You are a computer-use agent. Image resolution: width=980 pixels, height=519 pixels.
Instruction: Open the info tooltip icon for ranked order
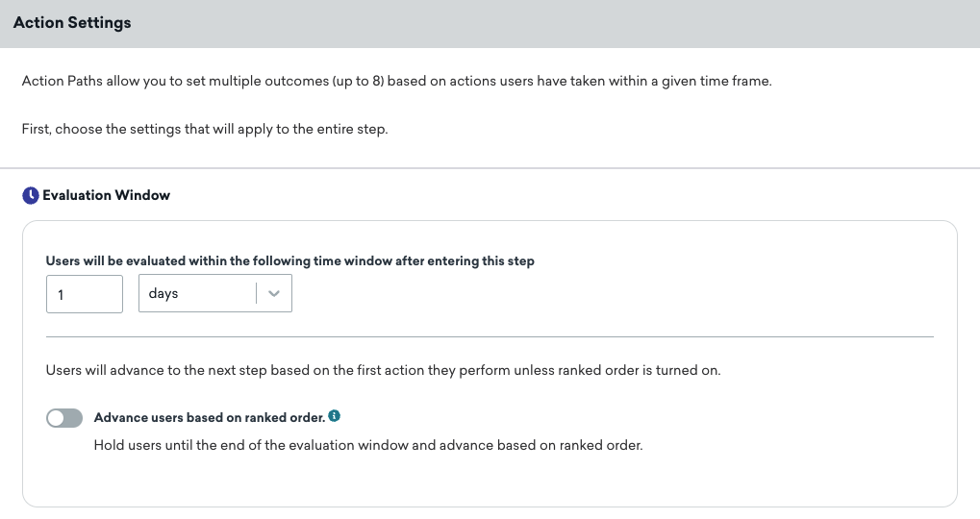[x=335, y=416]
